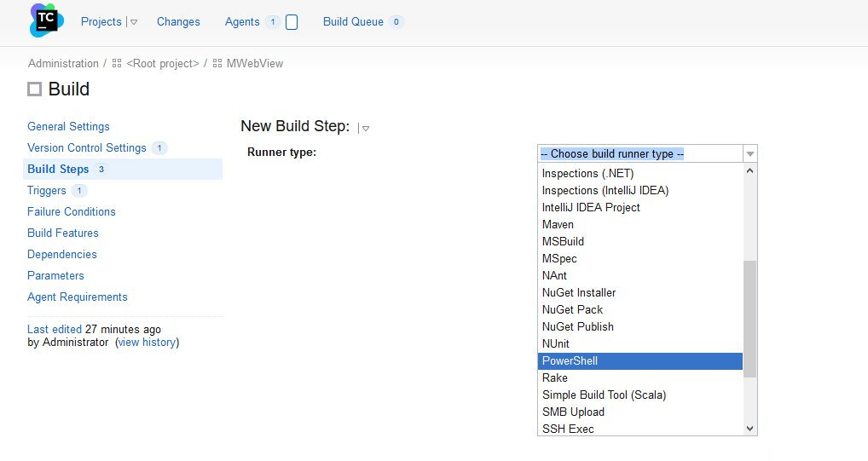The height and width of the screenshot is (461, 868).
Task: Open the build runner type combo box
Action: pyautogui.click(x=647, y=153)
